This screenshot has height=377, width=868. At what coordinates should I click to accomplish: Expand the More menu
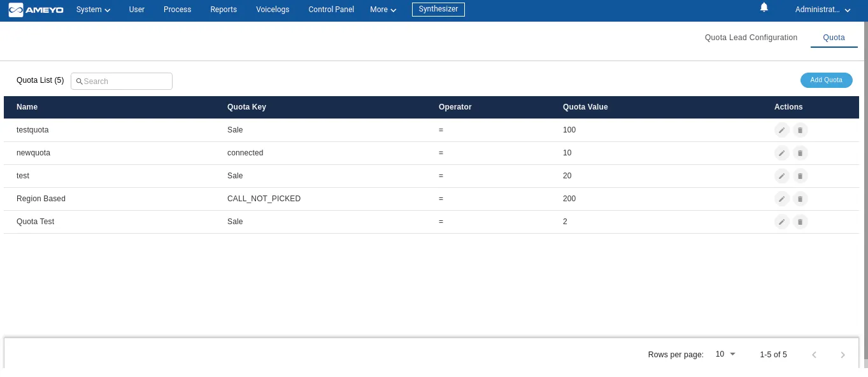click(x=383, y=10)
